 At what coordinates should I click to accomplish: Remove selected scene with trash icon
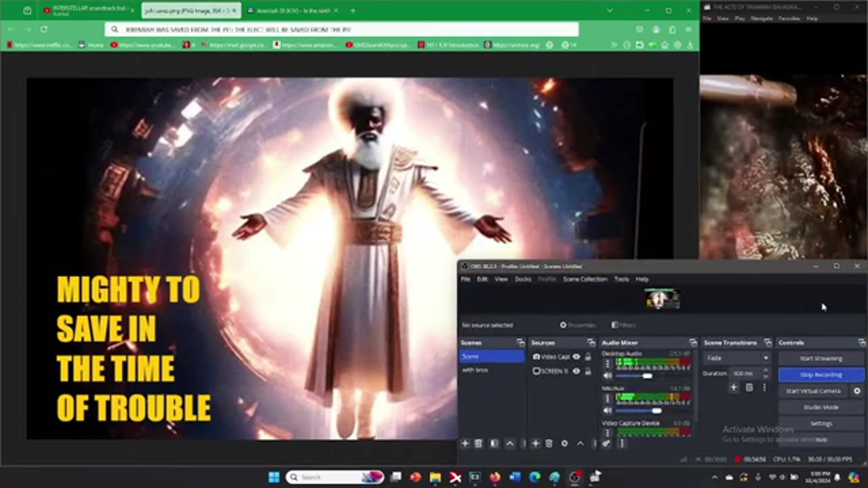pos(478,443)
